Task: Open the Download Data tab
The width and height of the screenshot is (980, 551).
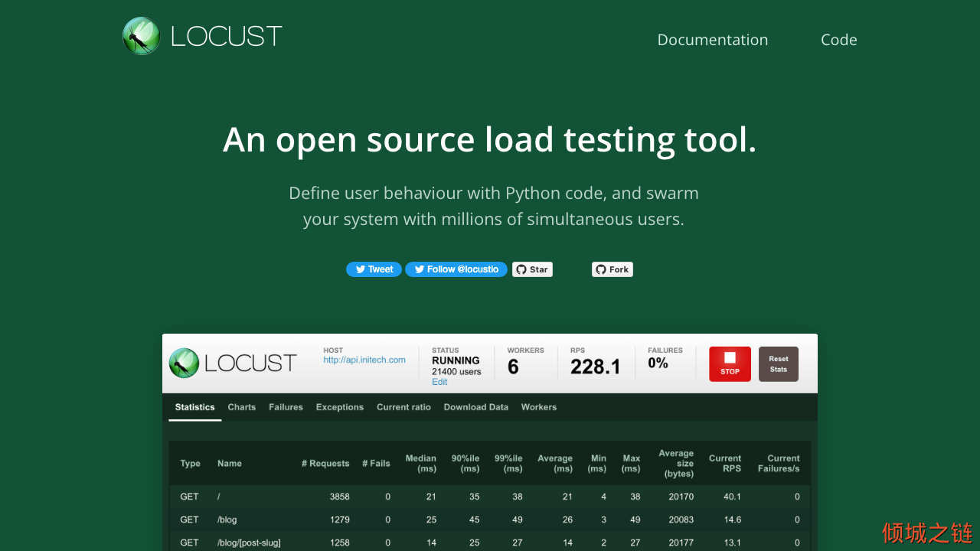Action: click(x=476, y=407)
